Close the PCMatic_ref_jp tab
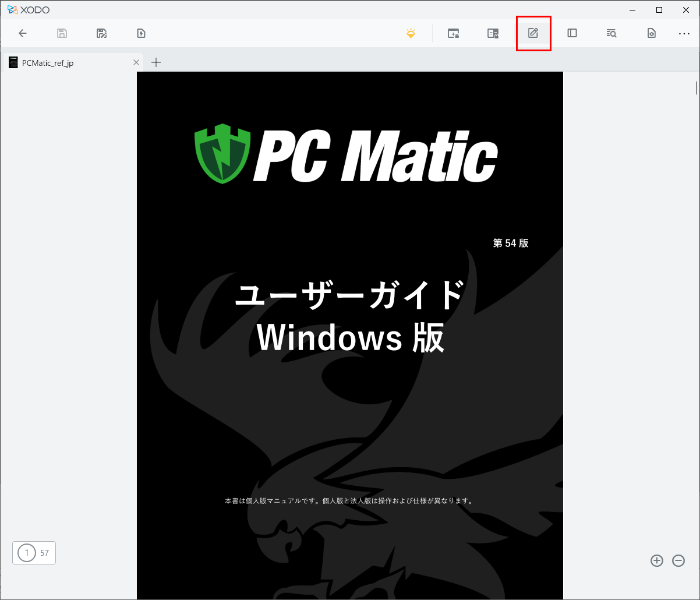 [136, 62]
